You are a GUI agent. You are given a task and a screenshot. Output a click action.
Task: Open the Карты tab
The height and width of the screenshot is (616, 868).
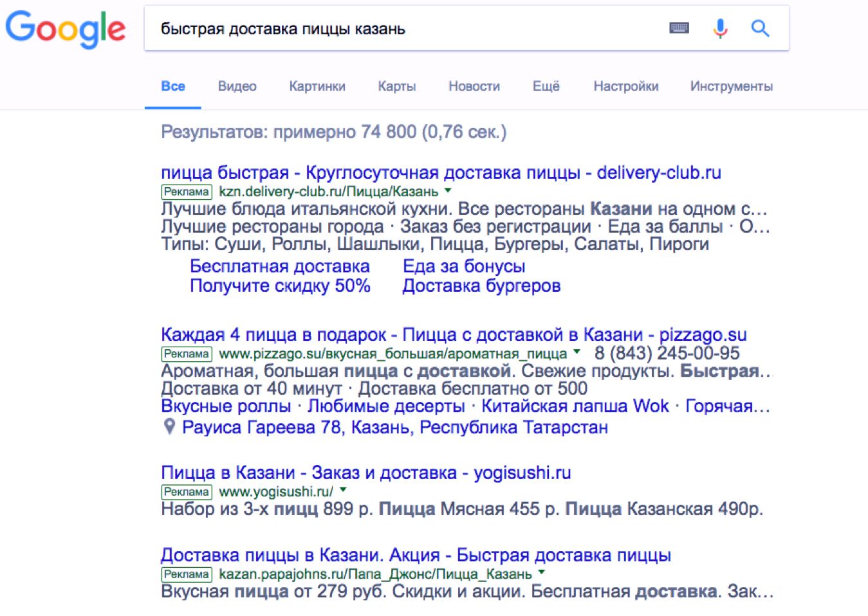click(397, 86)
